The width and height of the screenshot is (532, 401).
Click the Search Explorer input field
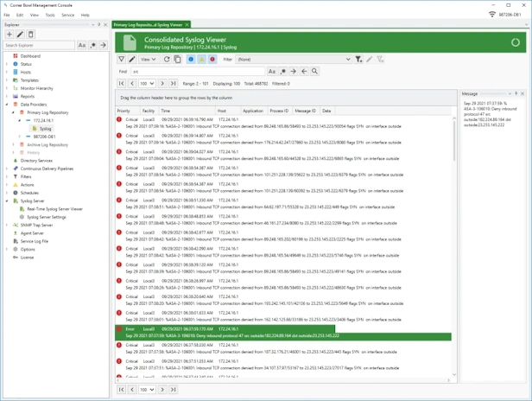[x=40, y=45]
